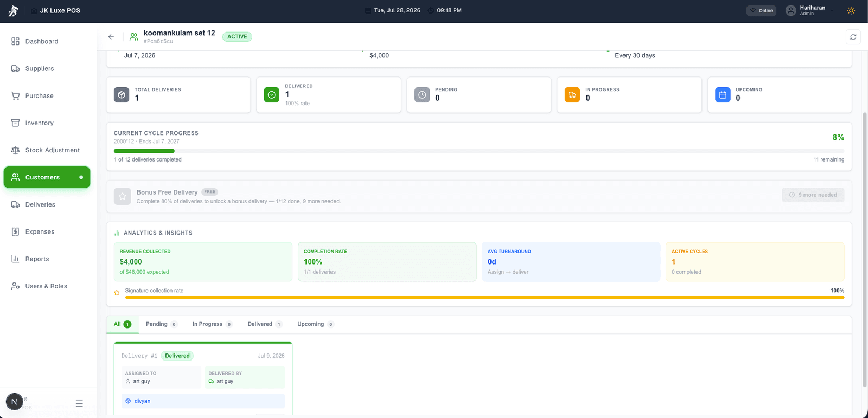Click the divyan link row
This screenshot has width=868, height=418.
click(x=203, y=401)
